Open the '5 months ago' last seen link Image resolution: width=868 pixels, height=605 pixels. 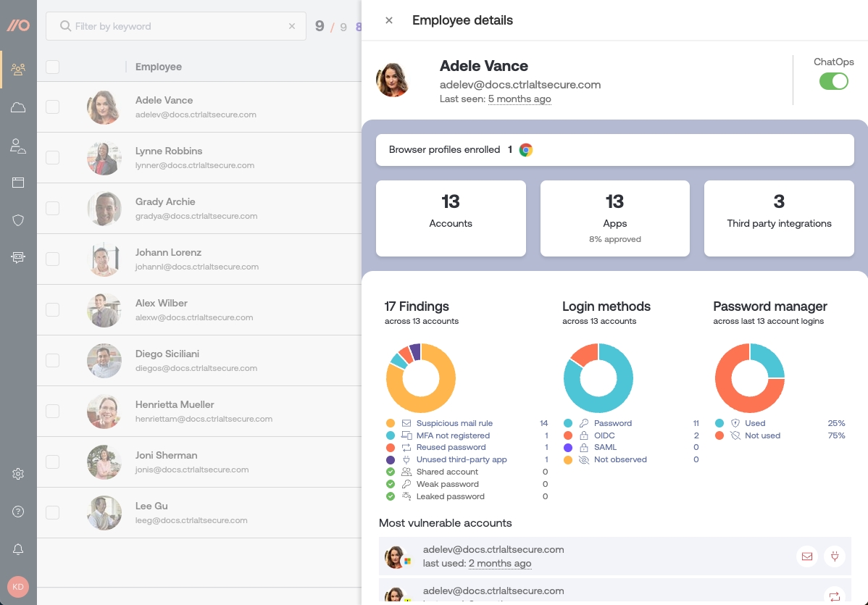[519, 98]
